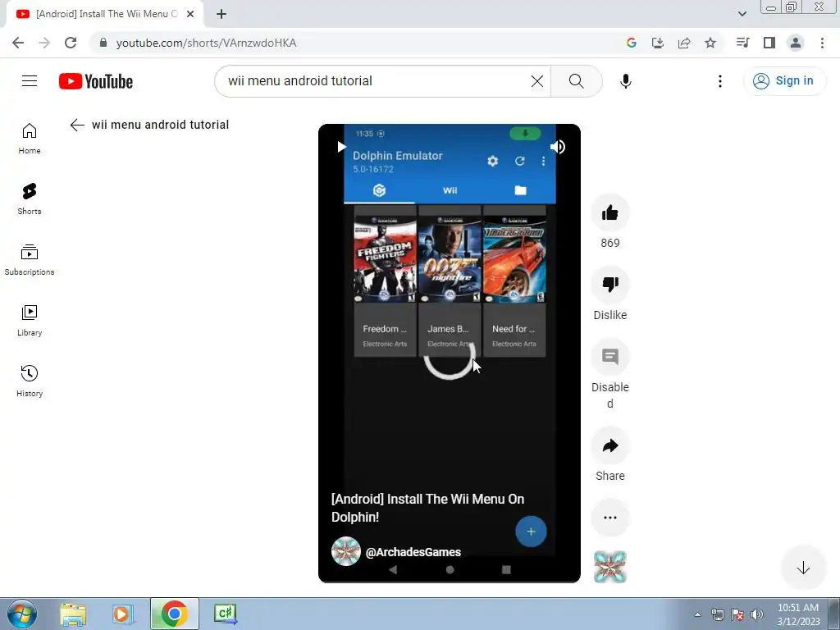Open the tab search dropdown chevron
The height and width of the screenshot is (630, 840).
(742, 14)
